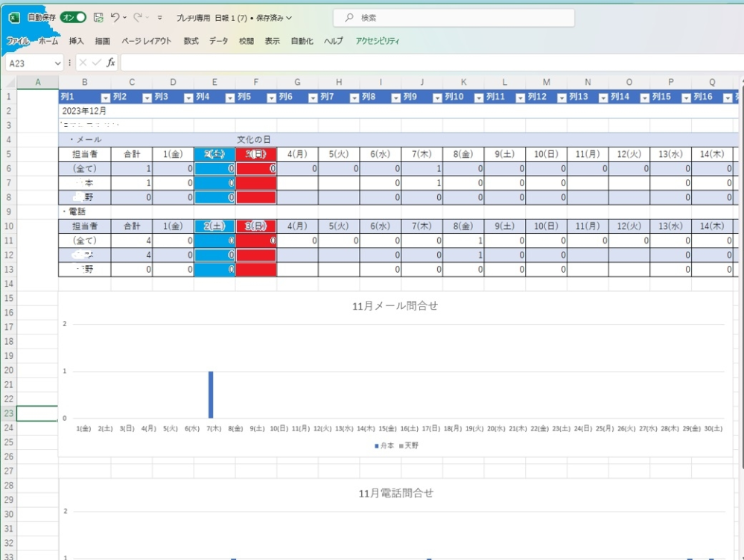Click the Insert Function fx icon
The width and height of the screenshot is (744, 560).
(110, 63)
